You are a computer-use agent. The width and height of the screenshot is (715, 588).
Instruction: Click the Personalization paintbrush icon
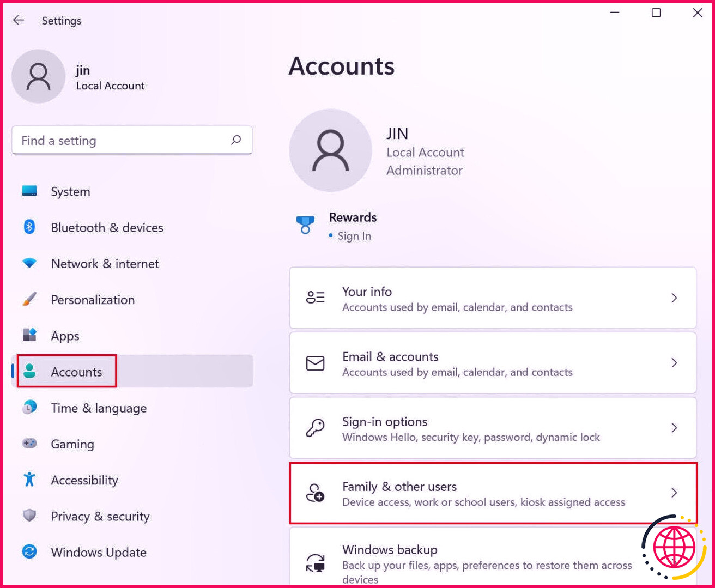tap(29, 299)
